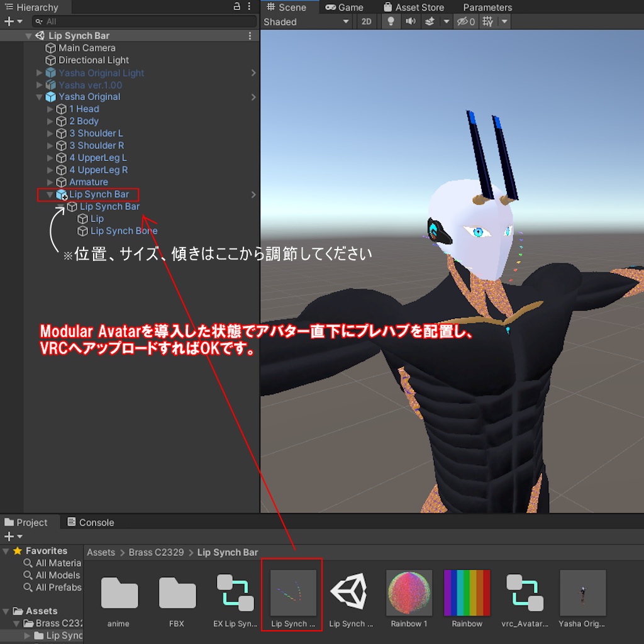Switch to the Game tab

click(x=344, y=8)
